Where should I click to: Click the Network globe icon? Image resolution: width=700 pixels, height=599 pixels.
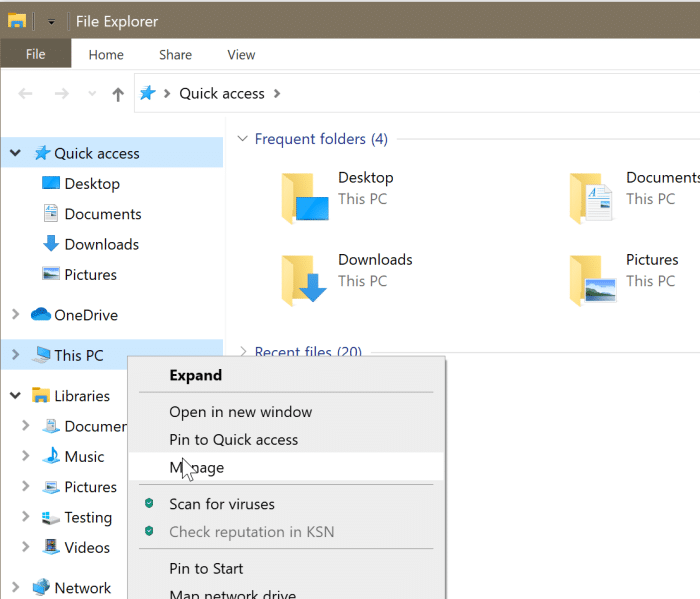click(41, 587)
